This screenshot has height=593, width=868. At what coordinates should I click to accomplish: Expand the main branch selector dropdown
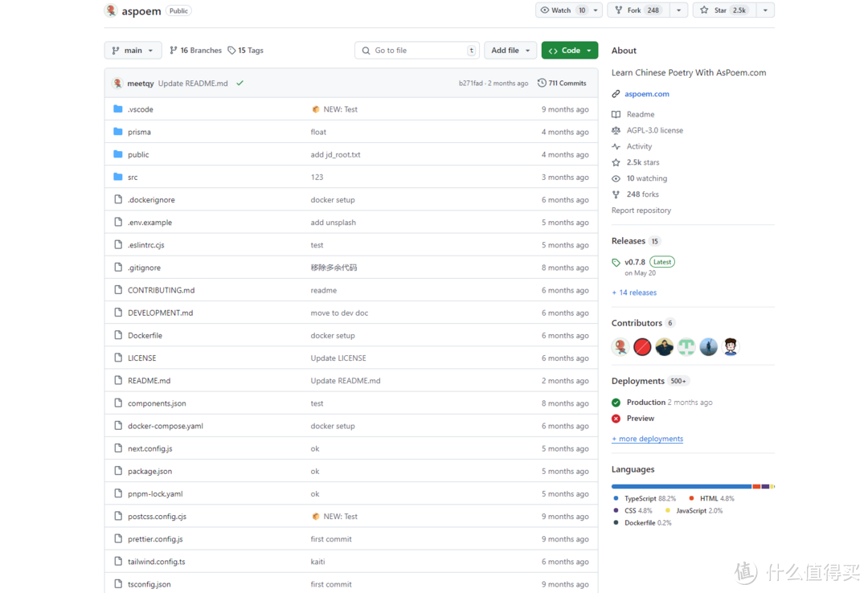[133, 51]
